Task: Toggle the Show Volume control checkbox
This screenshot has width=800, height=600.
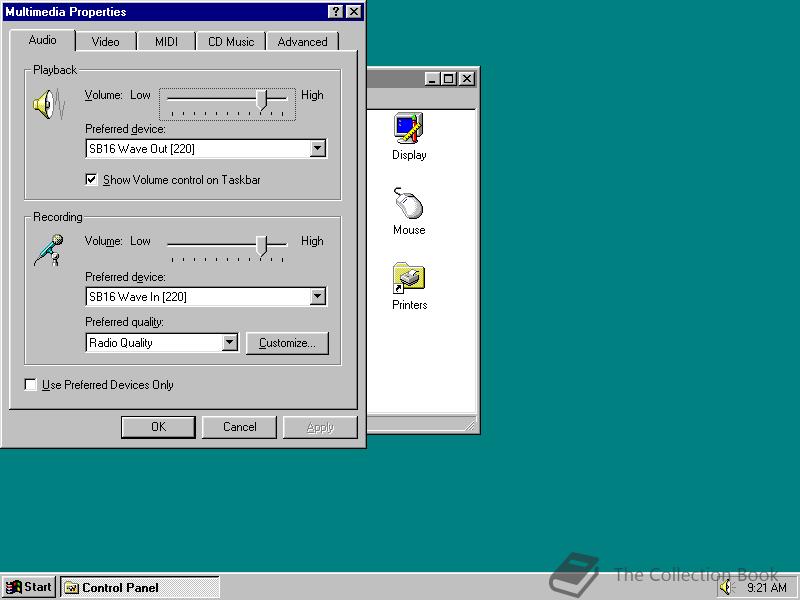Action: (91, 180)
